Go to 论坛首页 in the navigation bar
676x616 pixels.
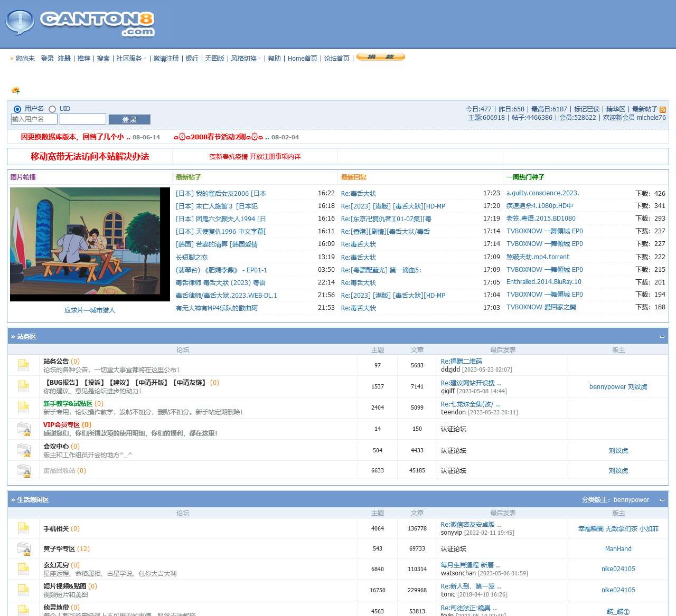(x=336, y=59)
